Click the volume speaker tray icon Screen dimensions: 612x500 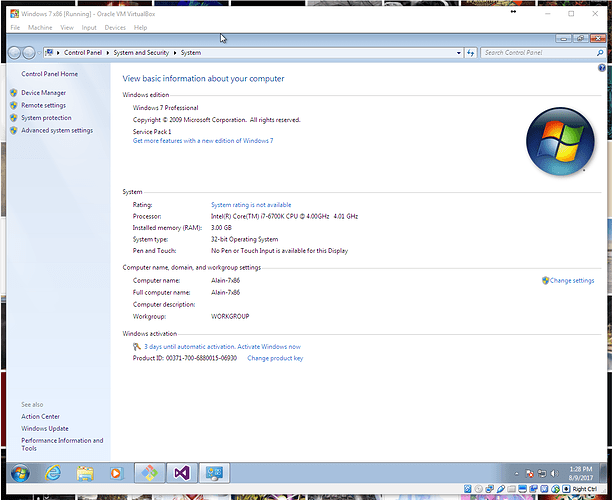point(554,474)
